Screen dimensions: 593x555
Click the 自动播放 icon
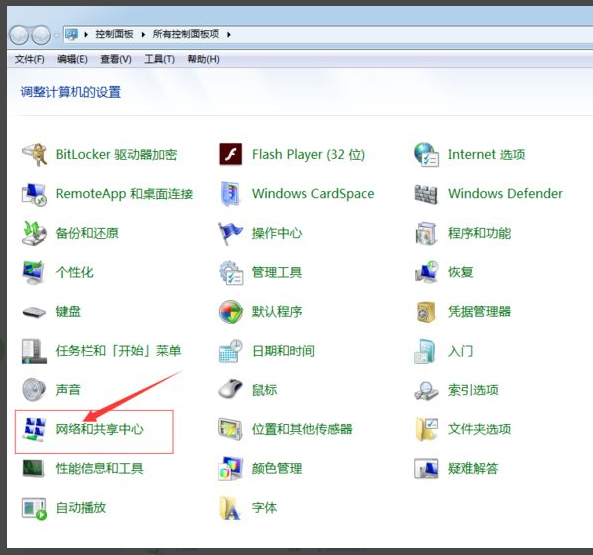click(34, 508)
